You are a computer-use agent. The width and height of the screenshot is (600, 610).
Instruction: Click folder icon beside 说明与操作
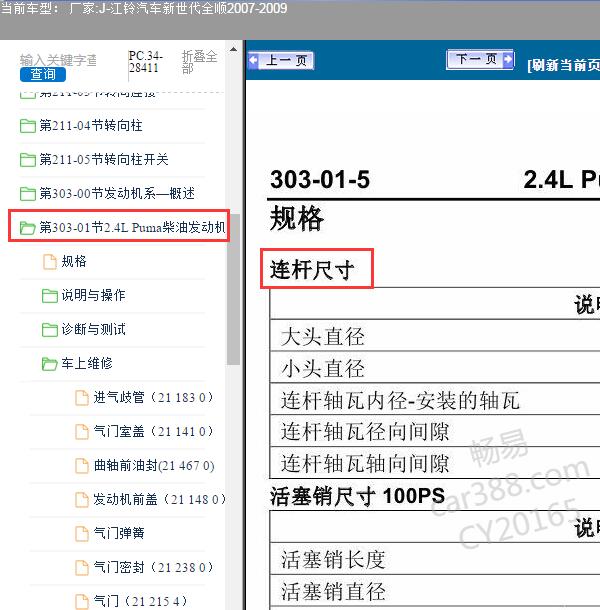(x=50, y=296)
